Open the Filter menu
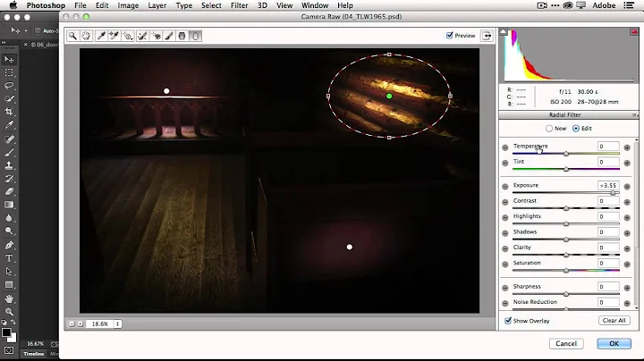The height and width of the screenshot is (361, 644). [239, 5]
